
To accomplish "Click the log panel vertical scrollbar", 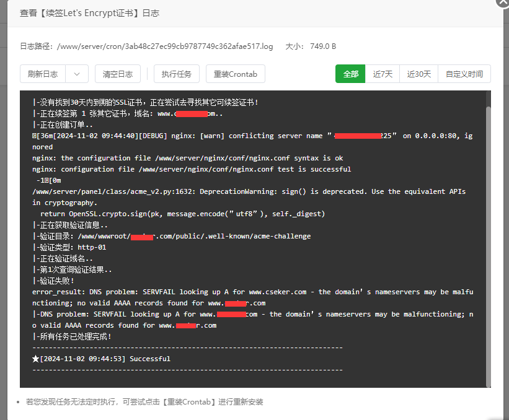I will pos(488,247).
